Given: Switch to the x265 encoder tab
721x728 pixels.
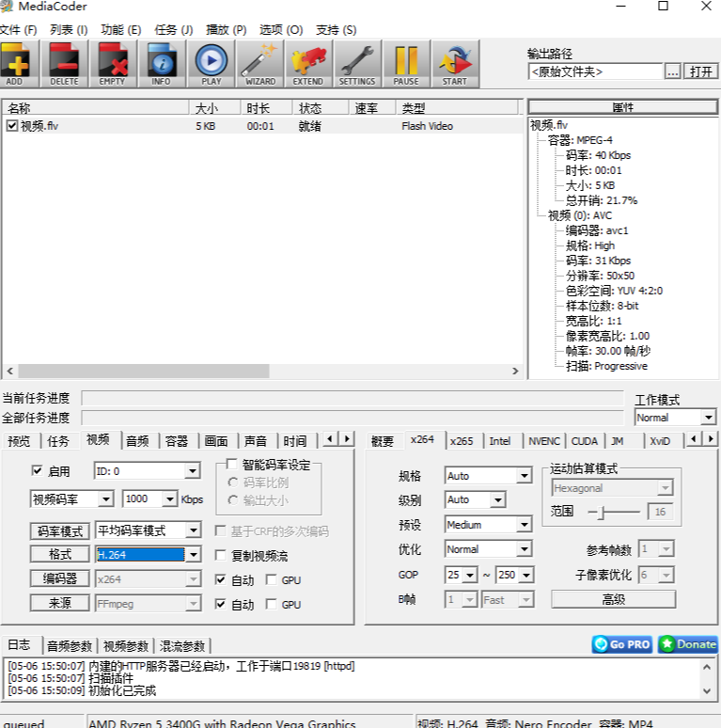Looking at the screenshot, I should [462, 441].
